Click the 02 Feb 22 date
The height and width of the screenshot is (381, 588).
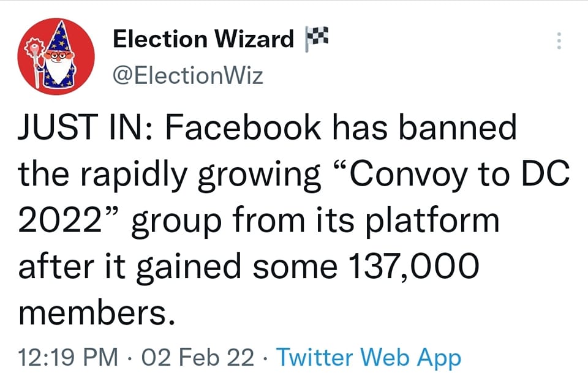click(x=198, y=357)
